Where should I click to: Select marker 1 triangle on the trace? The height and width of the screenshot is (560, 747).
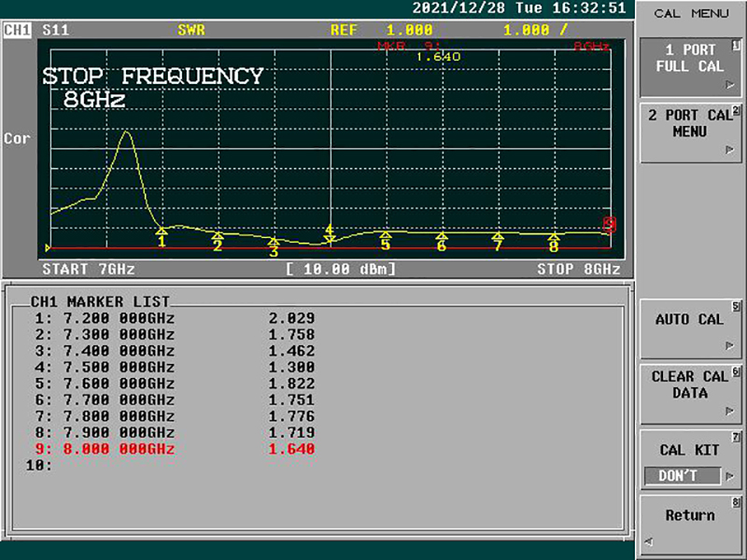[162, 231]
